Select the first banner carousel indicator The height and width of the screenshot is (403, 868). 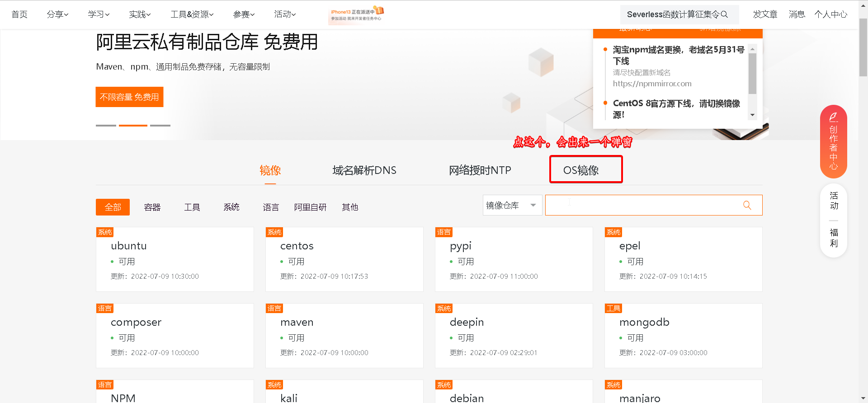click(106, 125)
